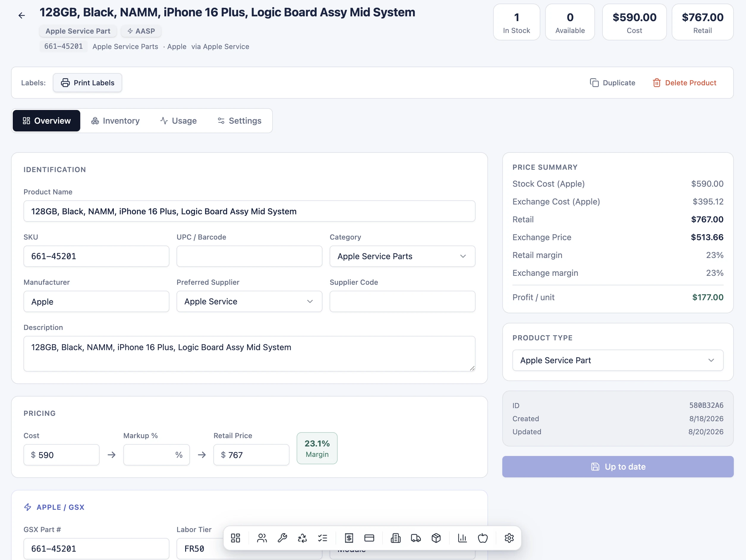
Task: Switch to the Overview tab
Action: click(x=47, y=121)
